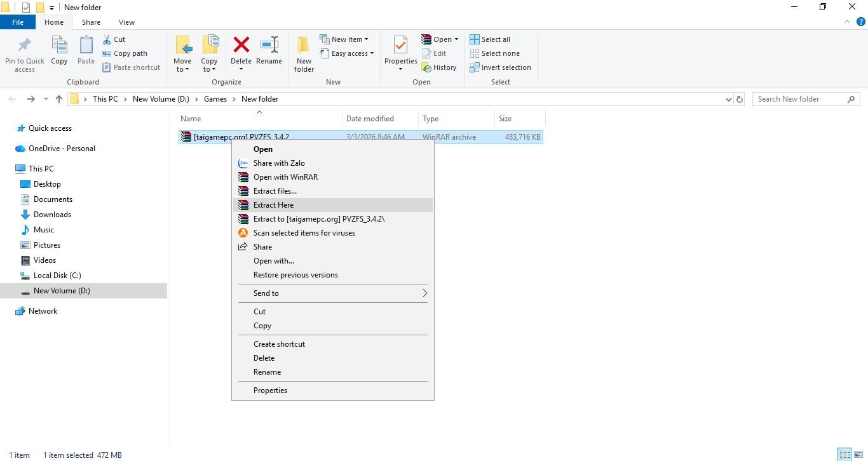The image size is (868, 461).
Task: Open Properties icon in the ribbon
Action: point(400,47)
